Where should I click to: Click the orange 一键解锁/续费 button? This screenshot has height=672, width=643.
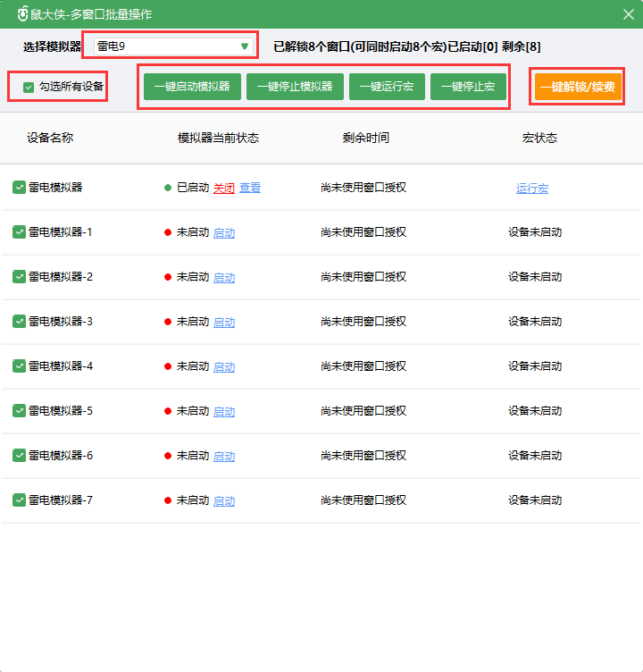pos(577,87)
